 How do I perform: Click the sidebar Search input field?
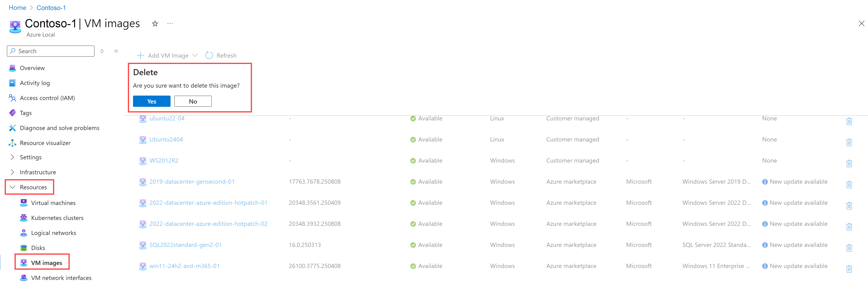click(50, 51)
